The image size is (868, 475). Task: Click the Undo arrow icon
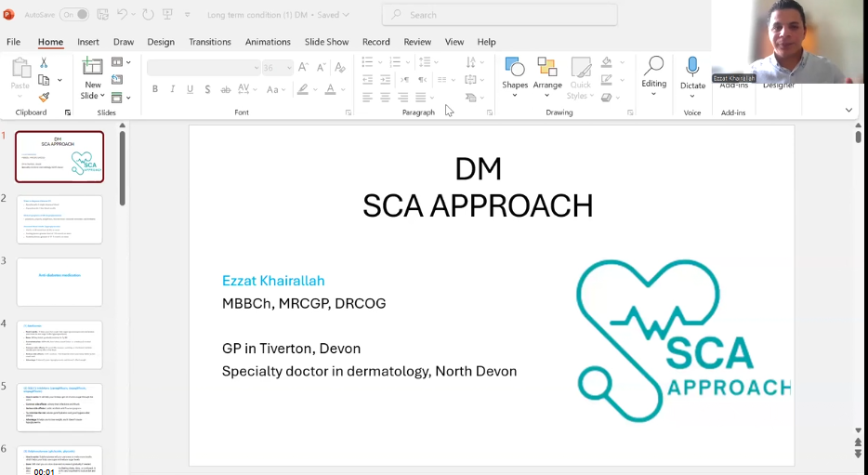[123, 15]
